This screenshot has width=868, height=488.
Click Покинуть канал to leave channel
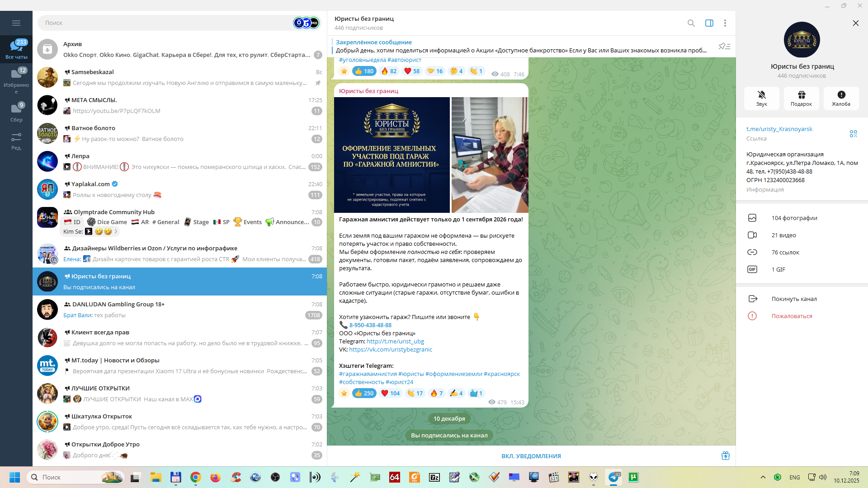pyautogui.click(x=794, y=299)
